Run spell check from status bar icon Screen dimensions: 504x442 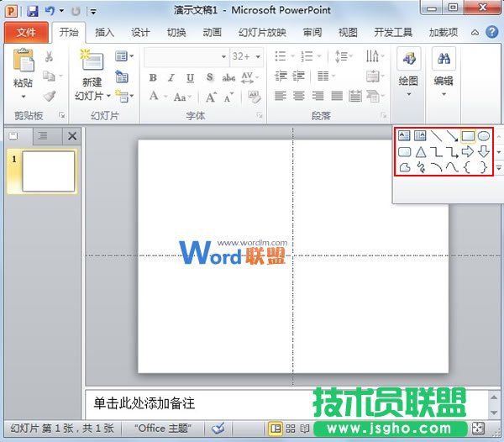pyautogui.click(x=218, y=428)
